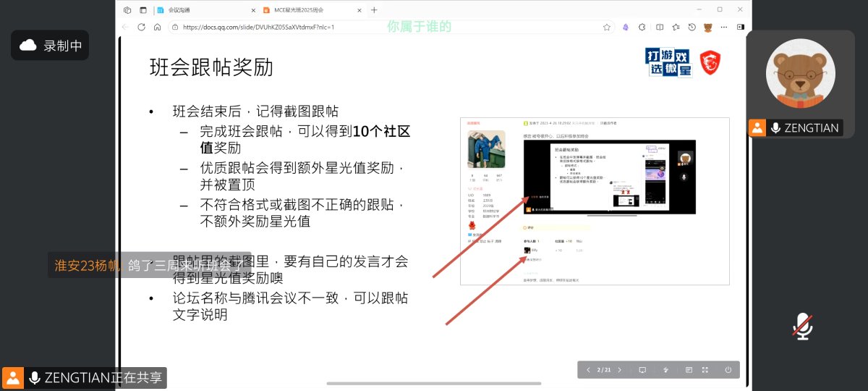This screenshot has height=391, width=868.
Task: Go back to the previous slide
Action: coord(588,370)
